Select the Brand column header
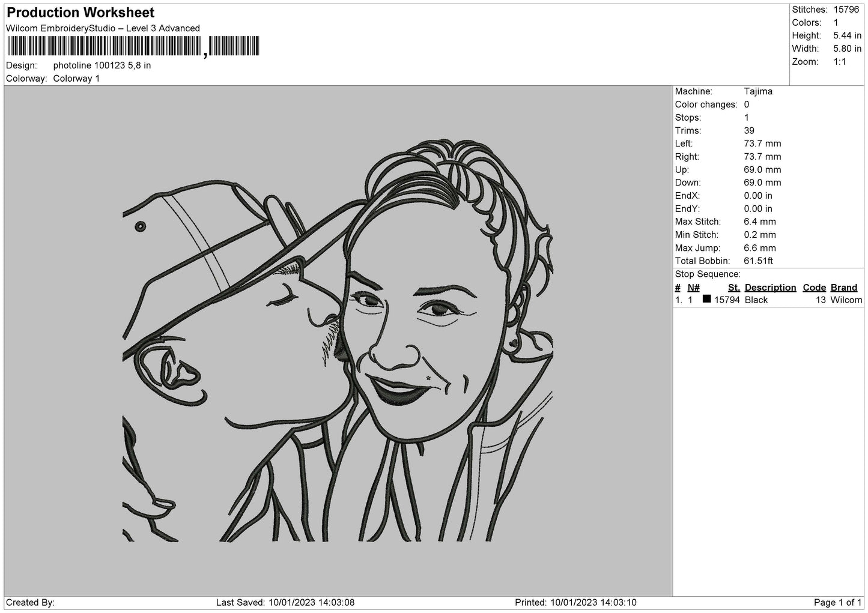 coord(843,288)
